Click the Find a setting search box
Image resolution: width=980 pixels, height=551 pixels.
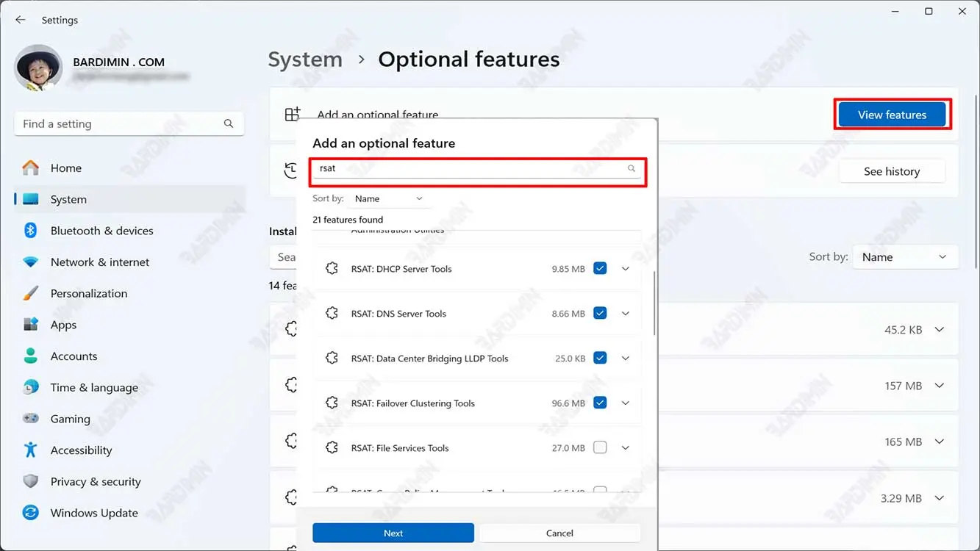click(x=121, y=124)
